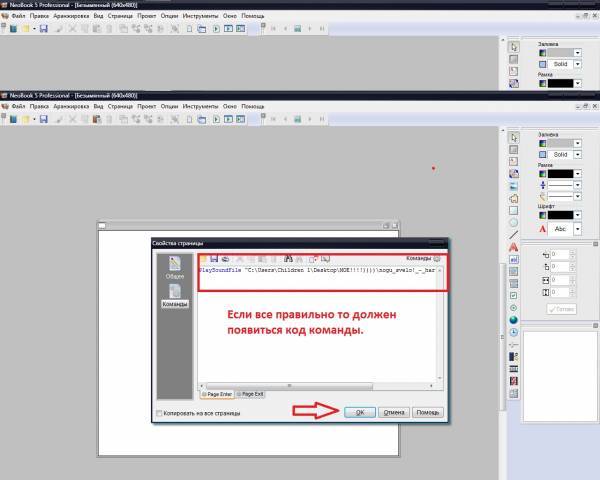Screen dimensions: 600x480
Task: Click the binoculars find icon in command editor
Action: (x=287, y=258)
